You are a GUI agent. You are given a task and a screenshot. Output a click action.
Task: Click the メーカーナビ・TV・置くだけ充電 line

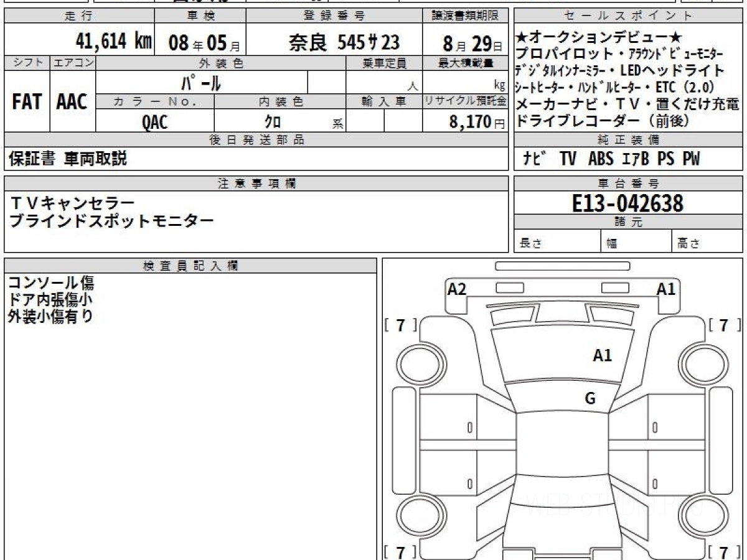coord(629,104)
